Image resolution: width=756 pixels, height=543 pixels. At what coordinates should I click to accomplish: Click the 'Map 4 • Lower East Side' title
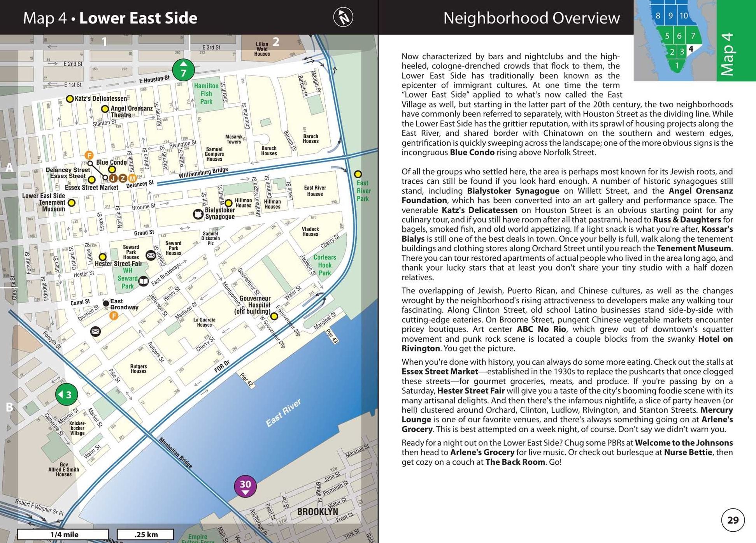[110, 18]
